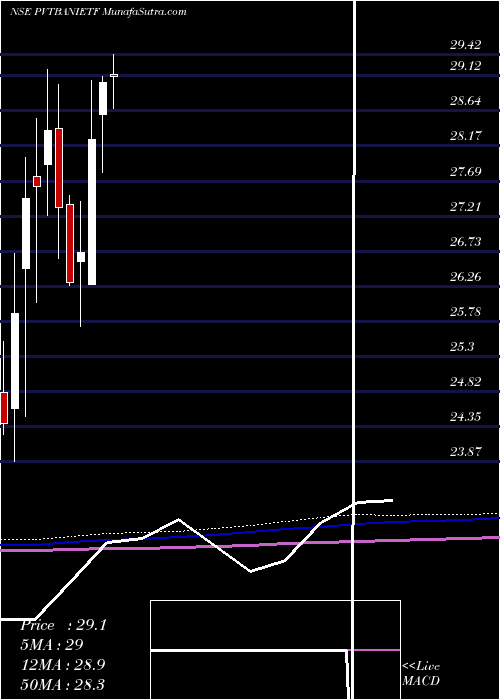Click the tallest white candle body
This screenshot has height=700, width=500.
click(92, 212)
